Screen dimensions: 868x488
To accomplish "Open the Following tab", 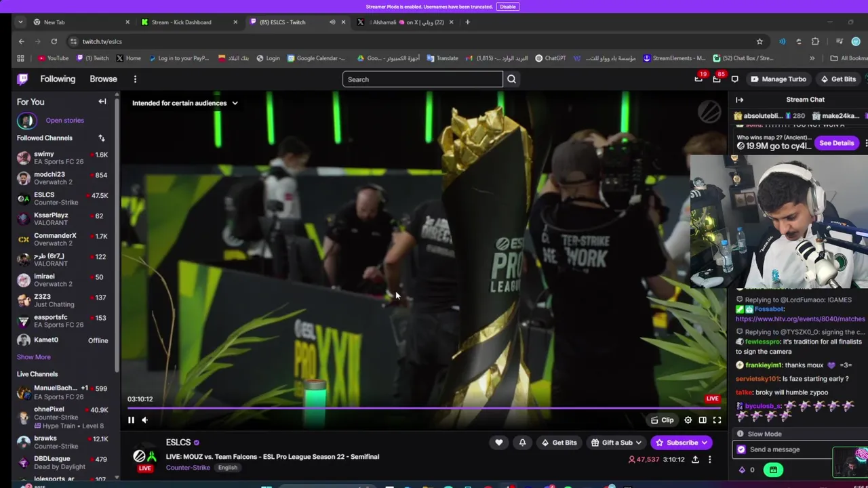I will click(x=58, y=79).
